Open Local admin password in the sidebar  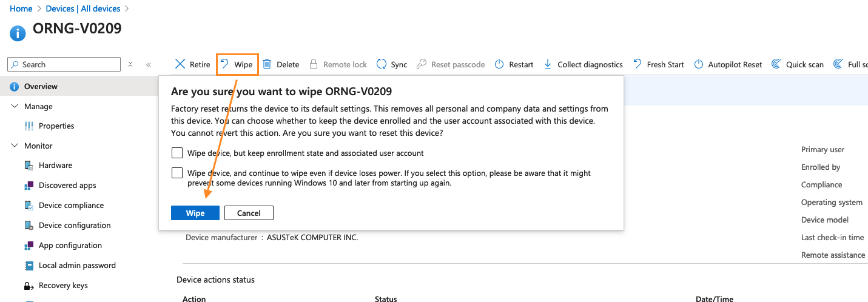77,265
